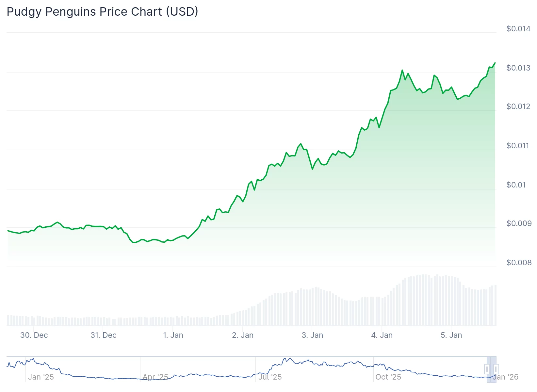
Task: Click the 2. Jan date label
Action: 243,335
